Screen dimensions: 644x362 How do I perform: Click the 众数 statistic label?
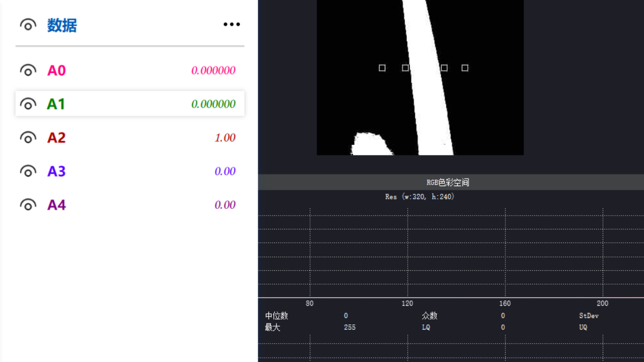point(430,316)
